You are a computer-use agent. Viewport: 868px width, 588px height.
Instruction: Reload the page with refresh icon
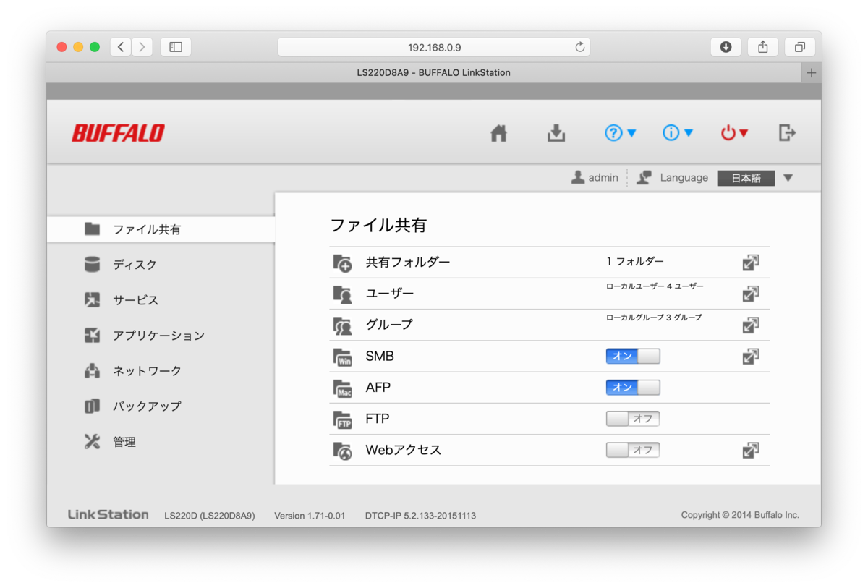pyautogui.click(x=579, y=47)
